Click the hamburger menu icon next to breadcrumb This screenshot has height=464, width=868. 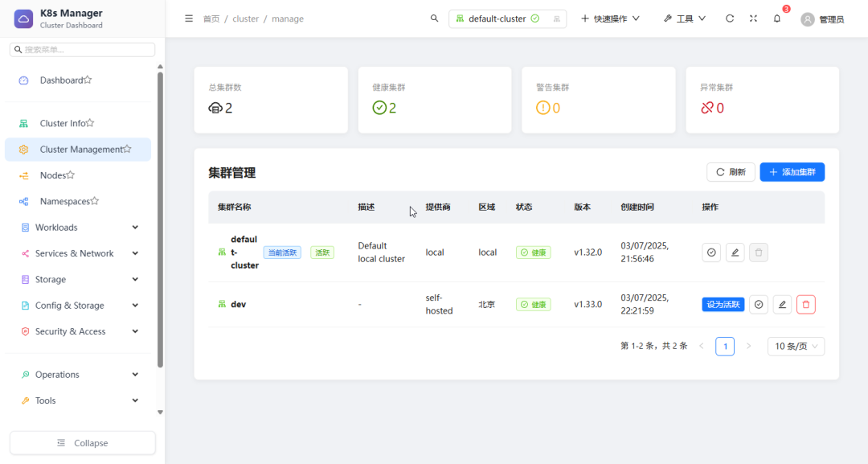point(189,18)
